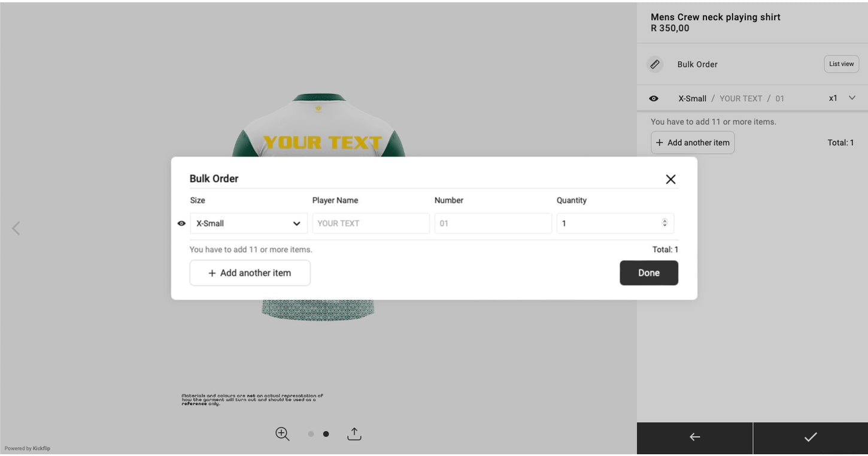Screen dimensions: 868x456
Task: Close the Bulk Order dialog
Action: pyautogui.click(x=670, y=179)
